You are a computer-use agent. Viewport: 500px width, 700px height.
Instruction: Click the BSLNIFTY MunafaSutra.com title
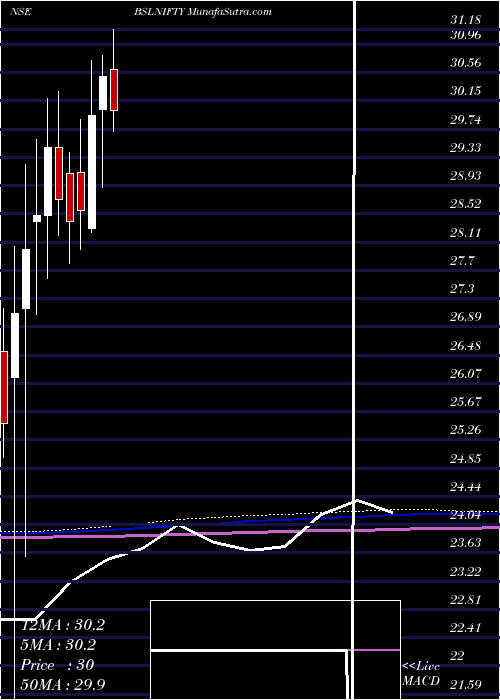(x=203, y=12)
